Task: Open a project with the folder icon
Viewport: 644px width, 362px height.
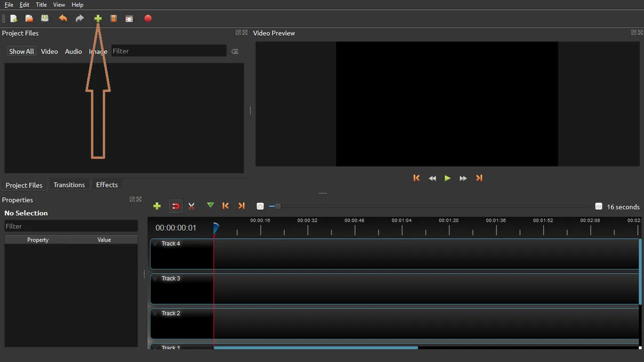Action: [29, 19]
